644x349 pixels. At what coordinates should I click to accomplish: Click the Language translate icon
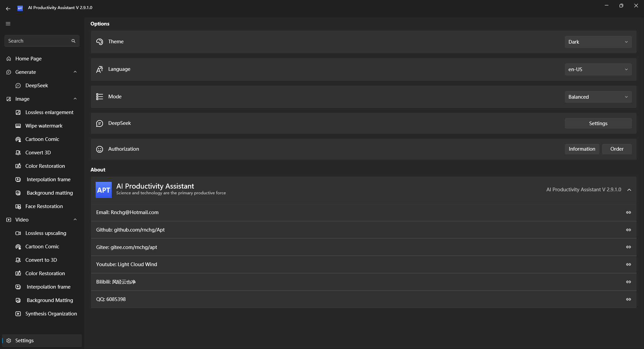tap(100, 69)
